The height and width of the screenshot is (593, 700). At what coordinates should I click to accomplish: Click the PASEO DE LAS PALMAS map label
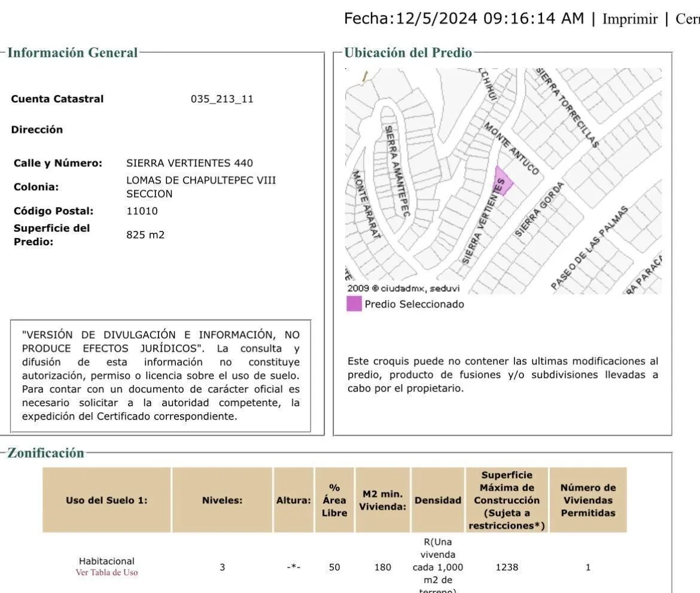(x=590, y=247)
